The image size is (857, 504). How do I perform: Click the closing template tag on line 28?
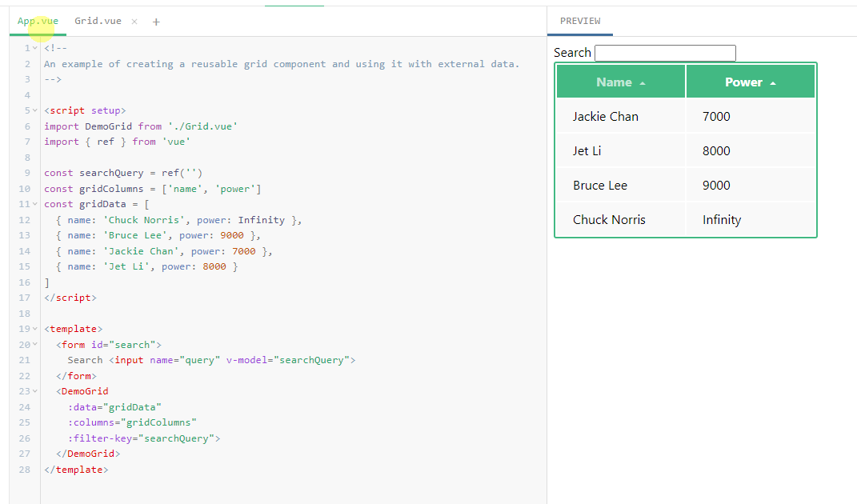[76, 469]
